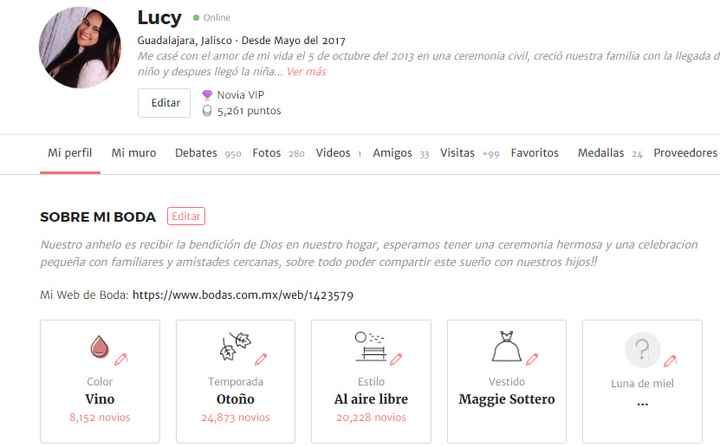Click Lucy's profile photo
The height and width of the screenshot is (446, 720).
point(80,47)
